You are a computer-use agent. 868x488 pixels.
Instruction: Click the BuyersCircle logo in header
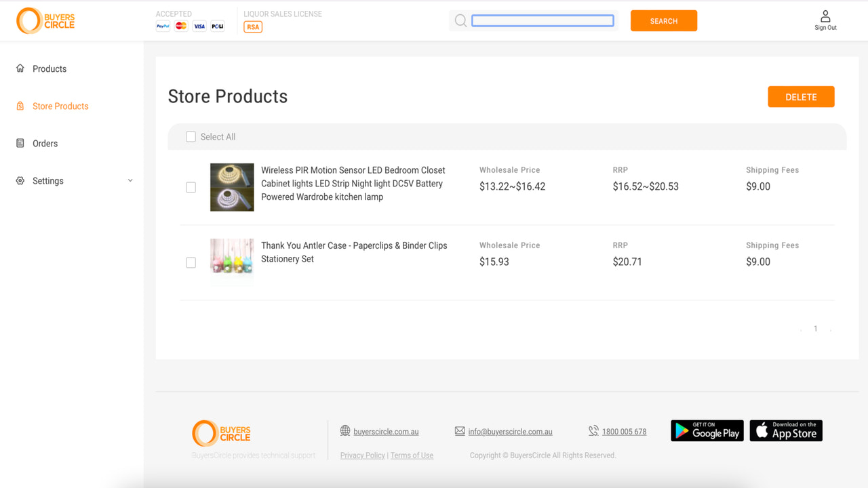45,20
